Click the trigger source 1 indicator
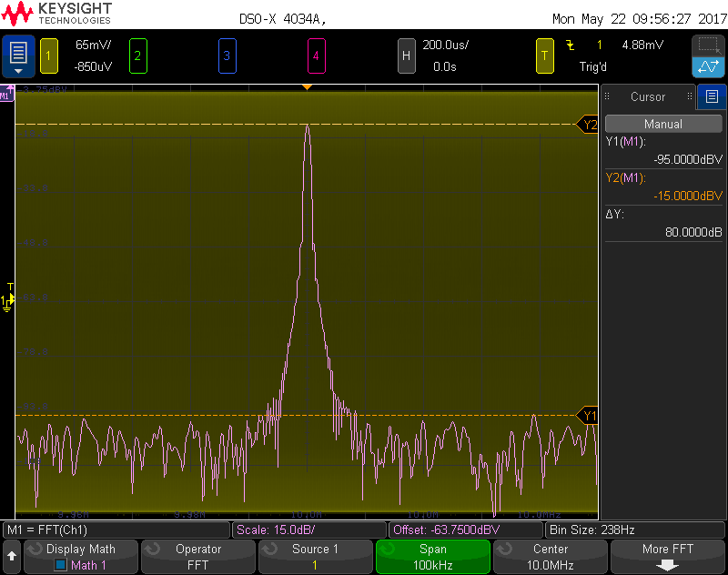The image size is (728, 575). (600, 45)
